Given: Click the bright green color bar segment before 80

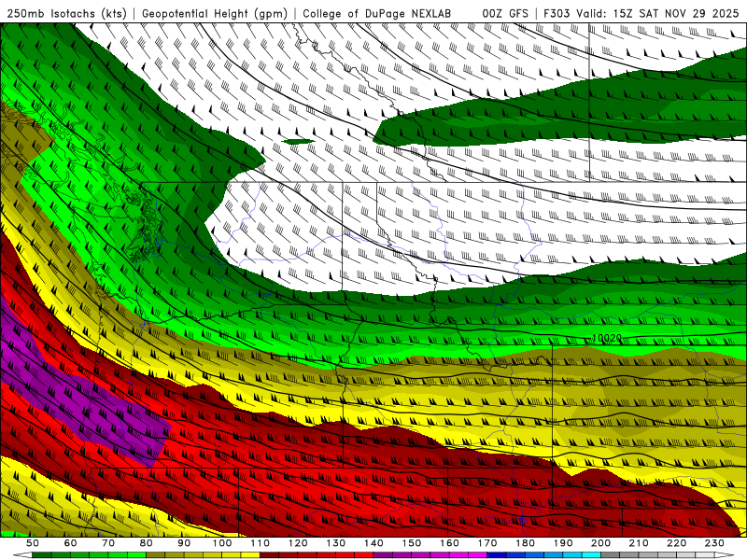Looking at the screenshot, I should click(x=136, y=555).
